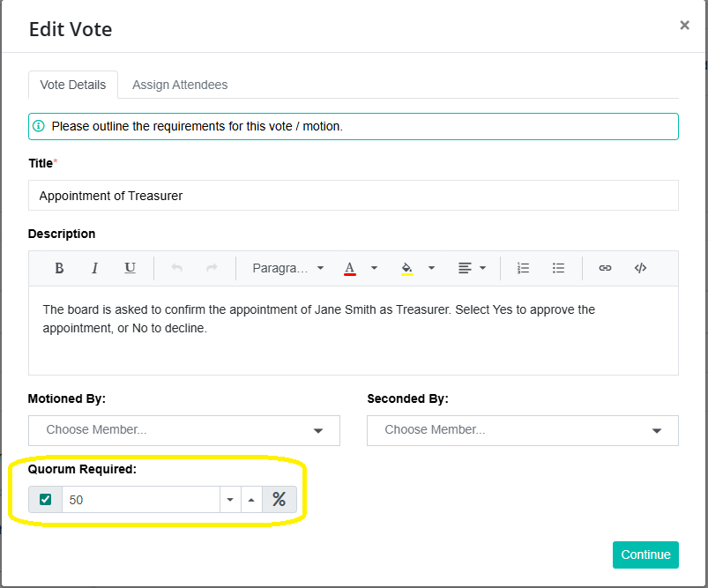Click the redo arrow in editor
The image size is (708, 588).
point(212,268)
